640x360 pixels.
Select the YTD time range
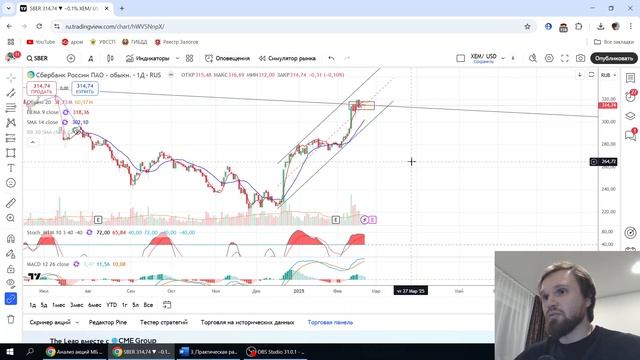(x=111, y=305)
